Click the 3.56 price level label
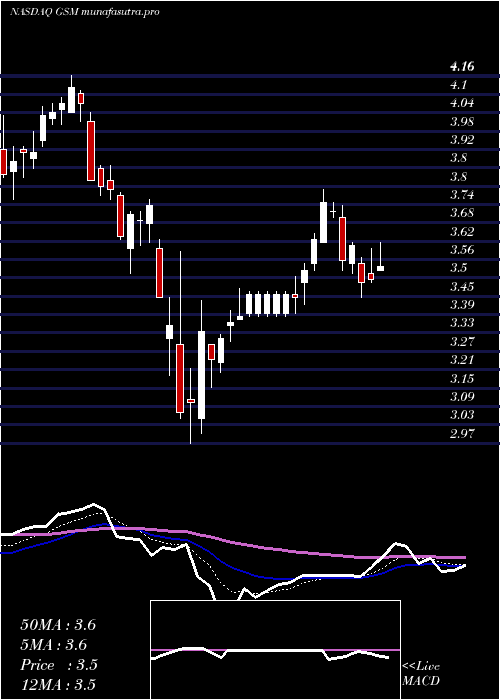Viewport: 500px width, 700px height. (462, 250)
